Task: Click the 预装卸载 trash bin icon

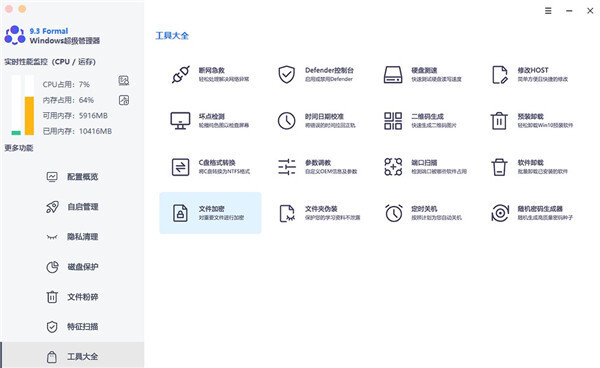Action: pyautogui.click(x=499, y=121)
